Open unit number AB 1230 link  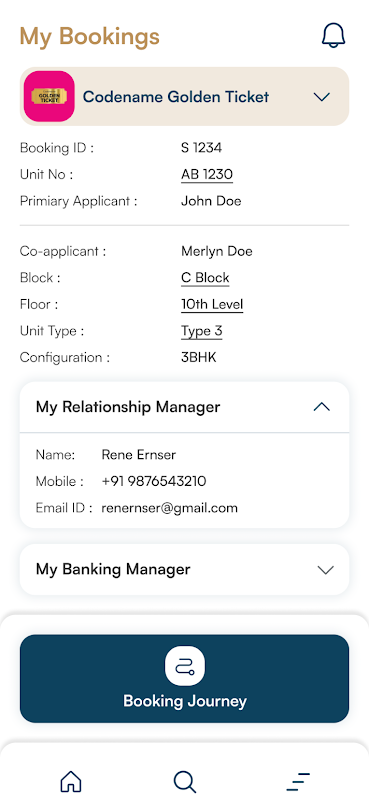pos(207,174)
